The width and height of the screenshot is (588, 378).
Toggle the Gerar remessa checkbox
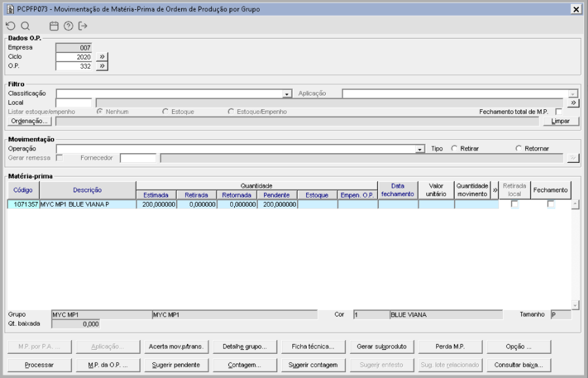pos(60,158)
